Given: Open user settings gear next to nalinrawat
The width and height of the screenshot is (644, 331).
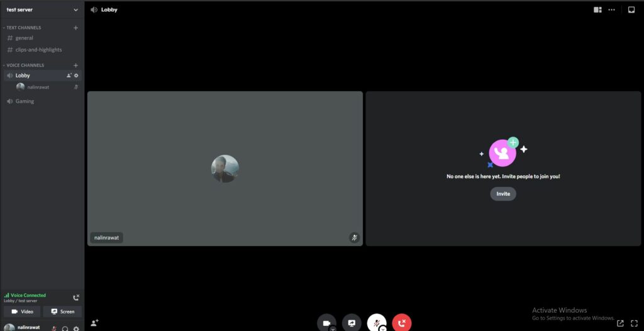Looking at the screenshot, I should pyautogui.click(x=76, y=328).
